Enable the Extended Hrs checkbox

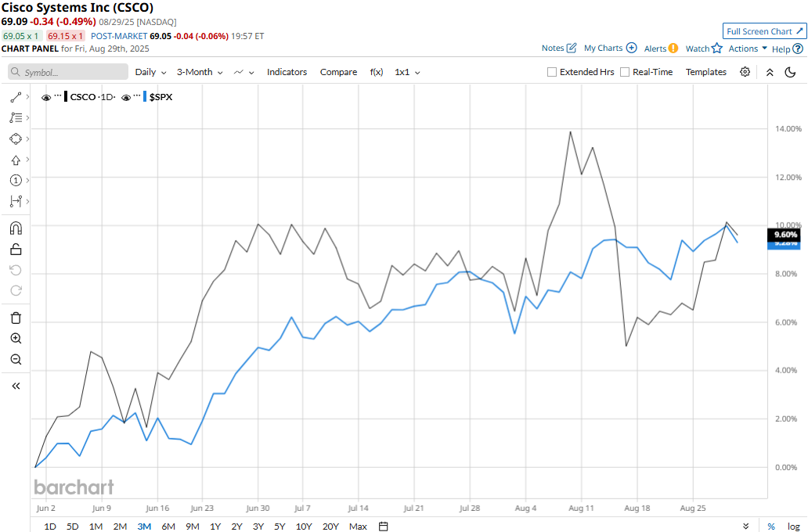point(552,72)
